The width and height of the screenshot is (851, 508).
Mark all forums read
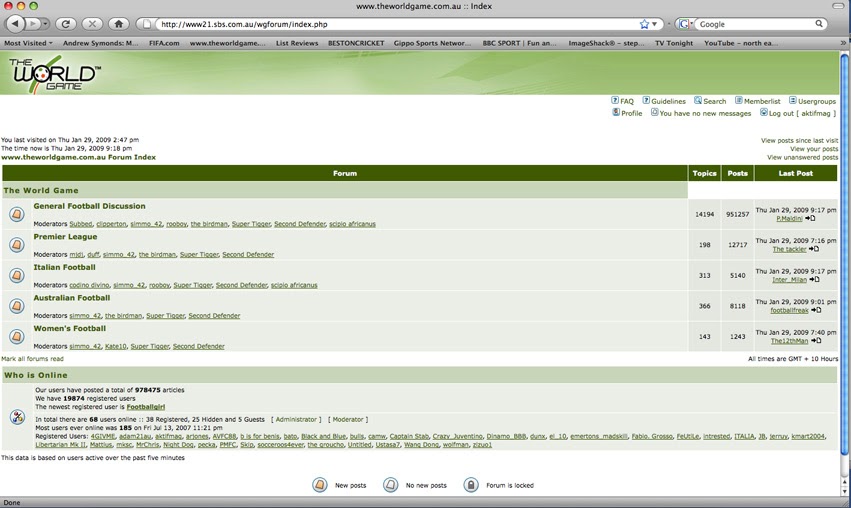point(33,359)
